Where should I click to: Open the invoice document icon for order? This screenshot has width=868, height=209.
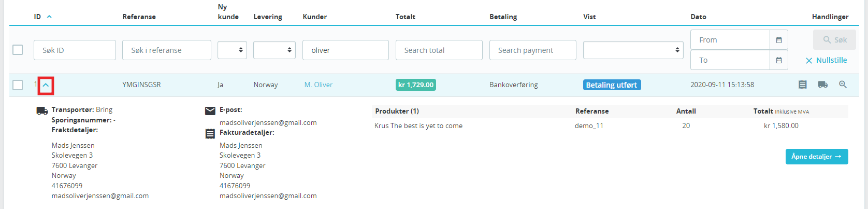point(802,85)
